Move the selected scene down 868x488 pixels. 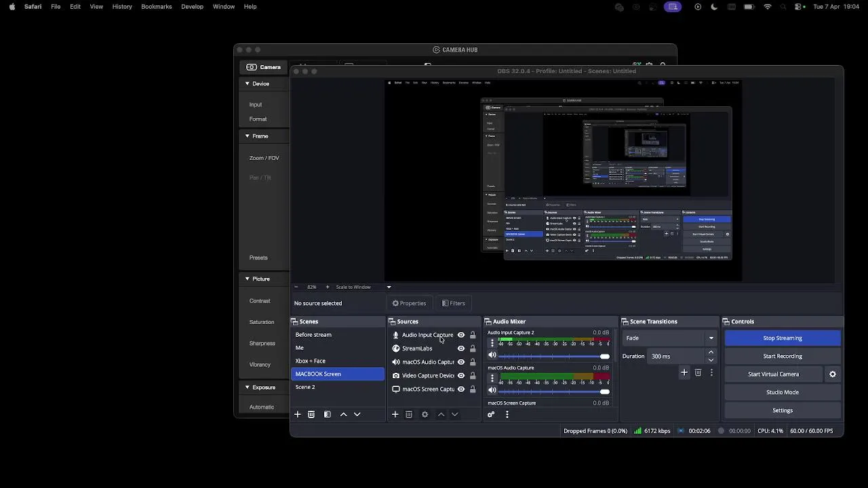click(x=357, y=414)
